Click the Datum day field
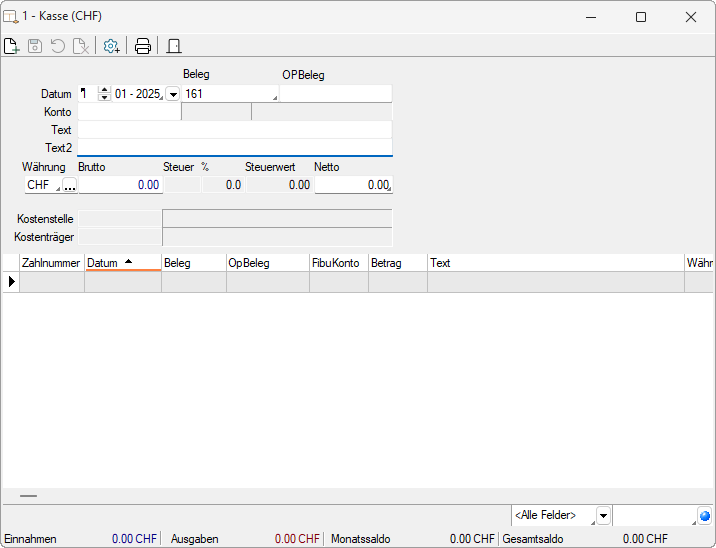716x548 pixels. [88, 94]
